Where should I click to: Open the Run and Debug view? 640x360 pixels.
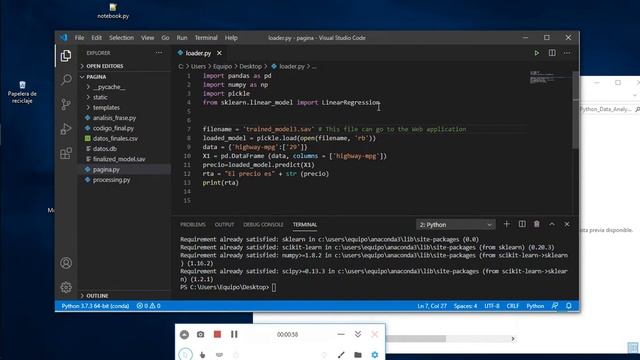[x=66, y=129]
